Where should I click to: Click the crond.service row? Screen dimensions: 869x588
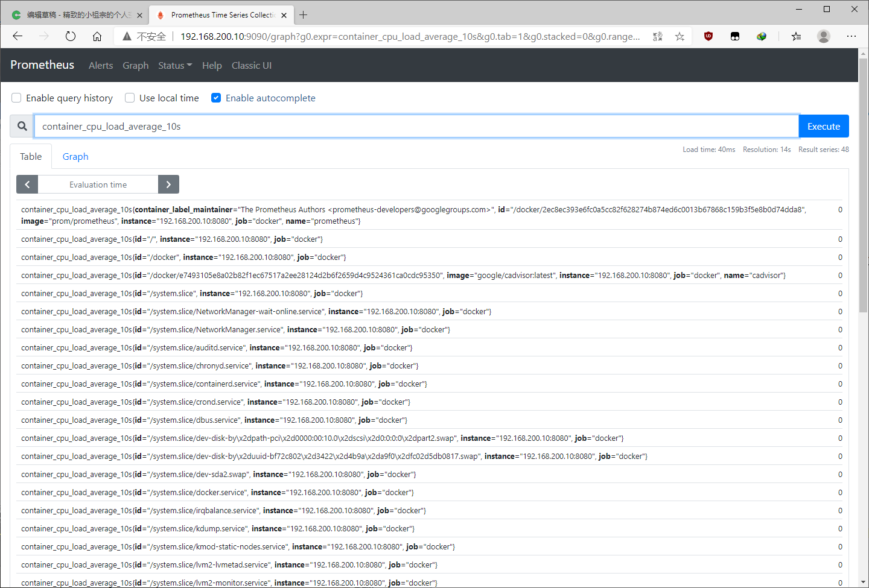click(429, 402)
